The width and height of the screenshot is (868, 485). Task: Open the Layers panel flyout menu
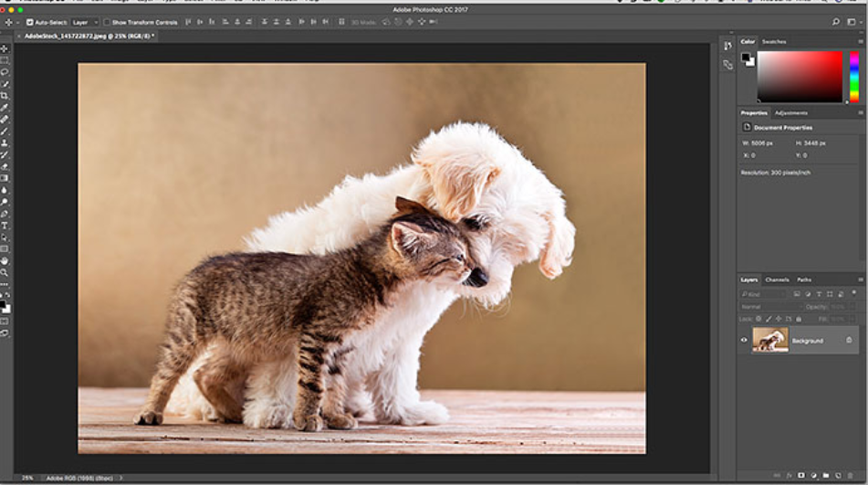pos(861,279)
